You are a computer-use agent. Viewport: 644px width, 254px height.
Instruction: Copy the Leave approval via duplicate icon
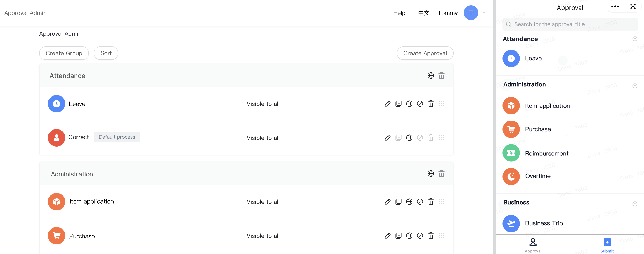398,104
